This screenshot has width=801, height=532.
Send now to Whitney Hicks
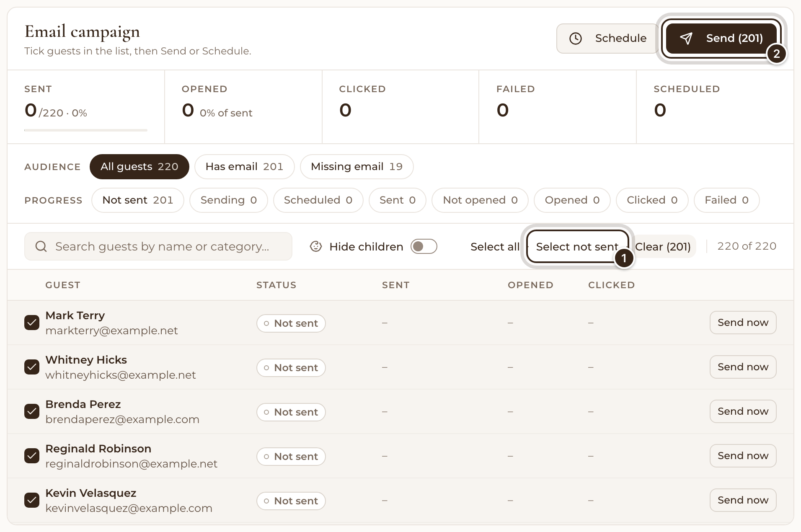point(743,367)
